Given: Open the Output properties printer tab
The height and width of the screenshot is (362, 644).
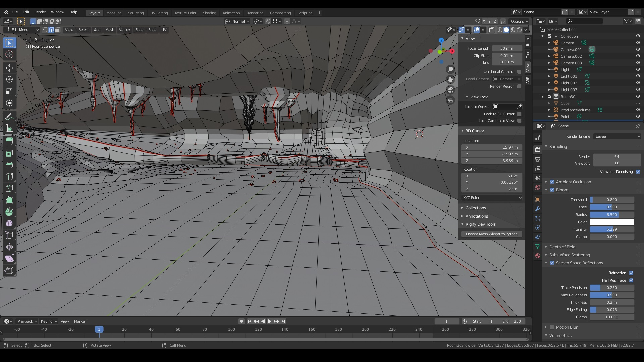Looking at the screenshot, I should coord(538,159).
